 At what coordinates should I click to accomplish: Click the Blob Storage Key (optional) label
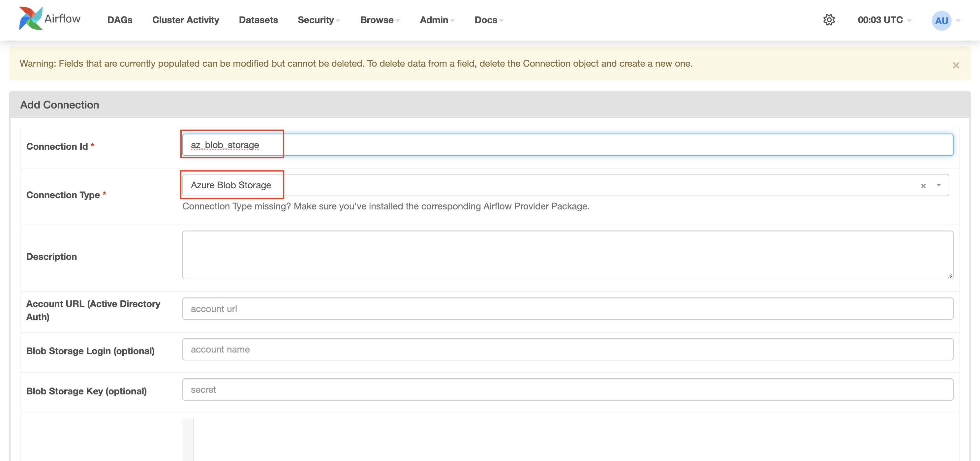point(86,391)
